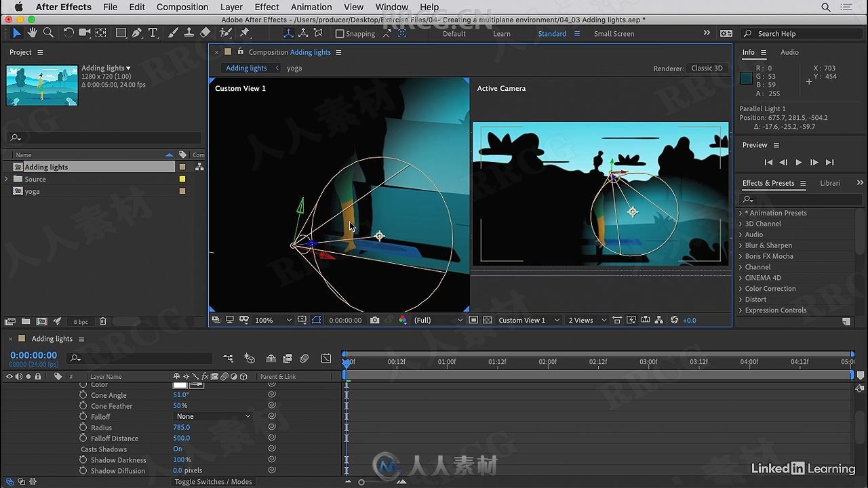Image resolution: width=868 pixels, height=488 pixels.
Task: Open composition mini-flowchart in timeline
Action: pyautogui.click(x=228, y=359)
